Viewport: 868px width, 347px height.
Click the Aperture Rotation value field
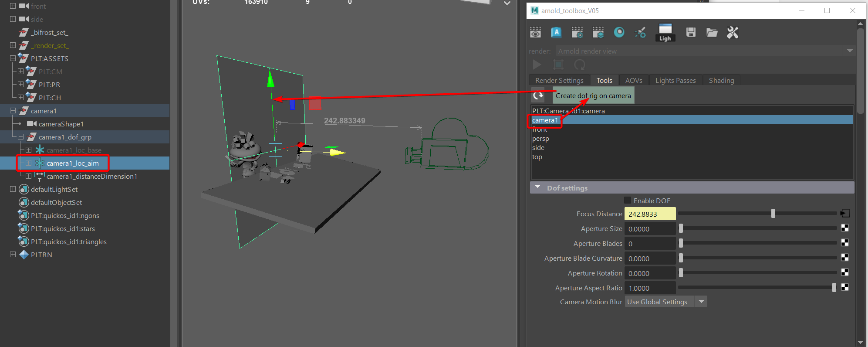pos(650,273)
